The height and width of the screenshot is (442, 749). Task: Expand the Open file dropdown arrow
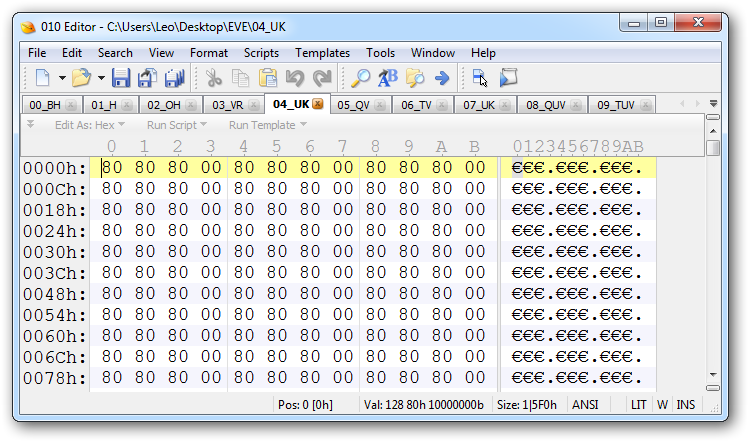click(x=101, y=78)
